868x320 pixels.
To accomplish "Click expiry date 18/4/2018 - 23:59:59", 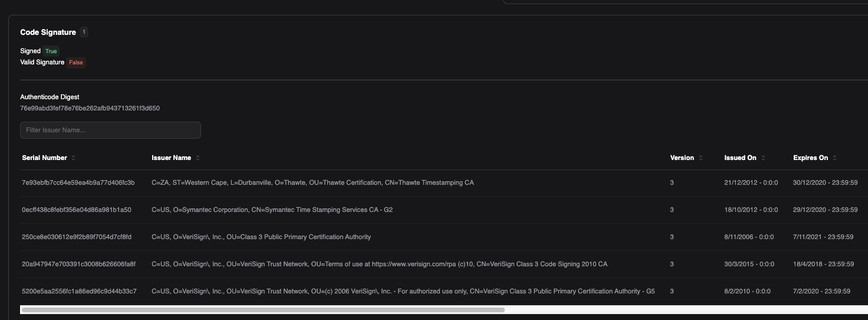I will click(823, 265).
